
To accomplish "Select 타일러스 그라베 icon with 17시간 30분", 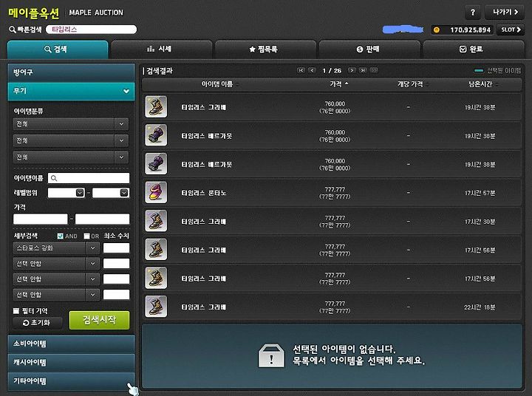I will tap(156, 221).
